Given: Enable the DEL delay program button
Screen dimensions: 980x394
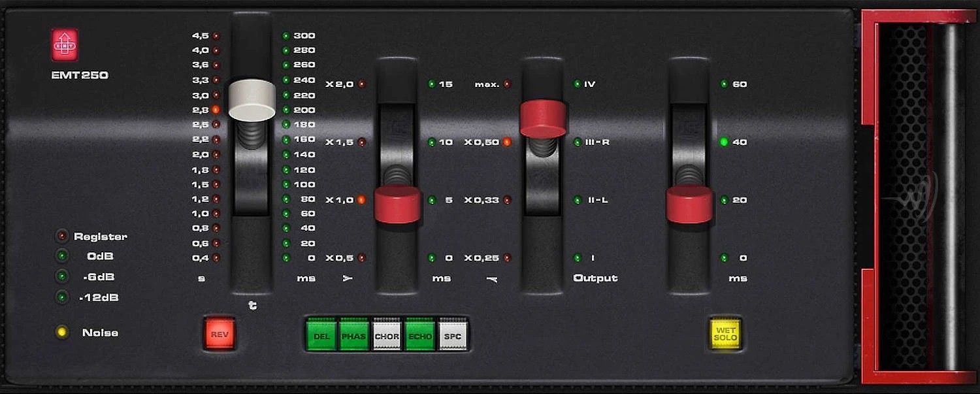Looking at the screenshot, I should point(321,336).
